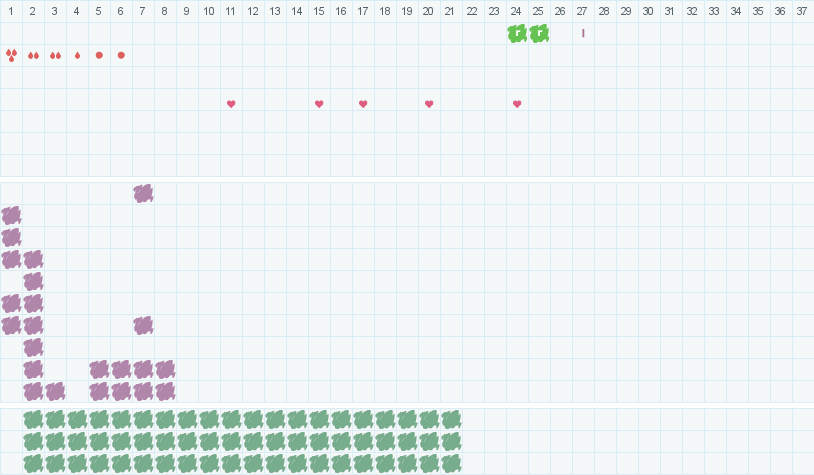The width and height of the screenshot is (814, 475).
Task: Click the uppermost purple scribble in day 2 column
Action: point(33,260)
